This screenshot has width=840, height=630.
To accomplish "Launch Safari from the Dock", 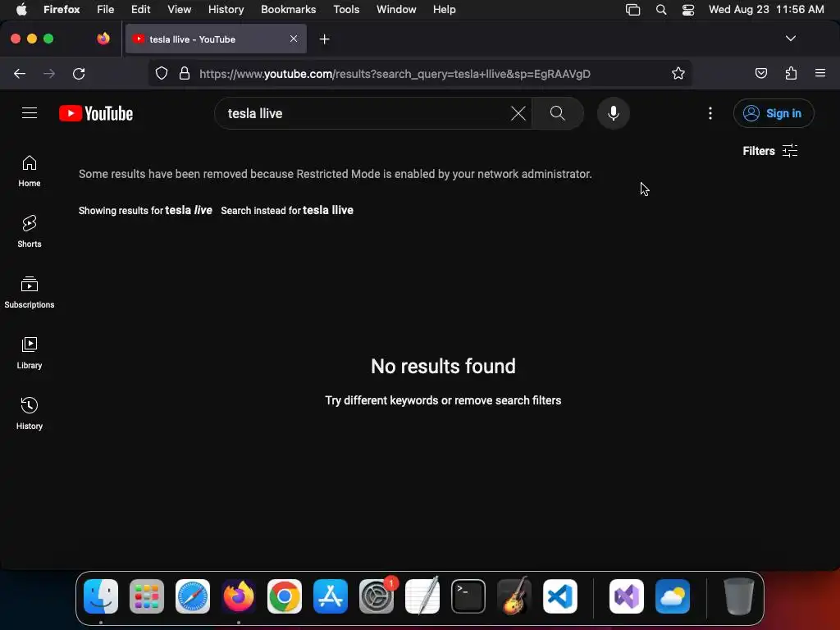I will click(x=193, y=596).
